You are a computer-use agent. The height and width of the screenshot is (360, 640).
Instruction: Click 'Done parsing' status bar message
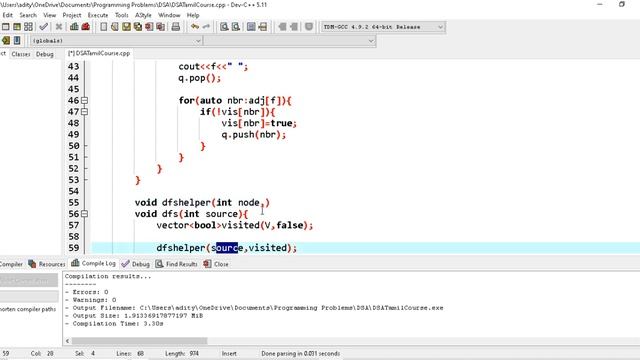tap(300, 353)
